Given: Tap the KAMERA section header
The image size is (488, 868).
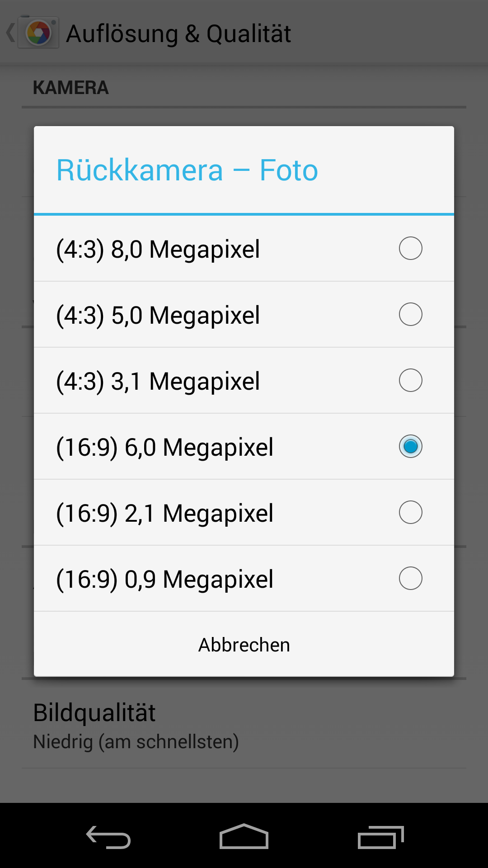Looking at the screenshot, I should tap(71, 88).
